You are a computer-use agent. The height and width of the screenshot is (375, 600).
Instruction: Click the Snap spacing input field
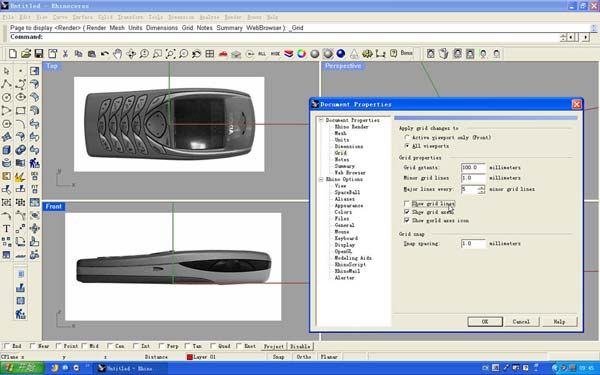[x=473, y=243]
